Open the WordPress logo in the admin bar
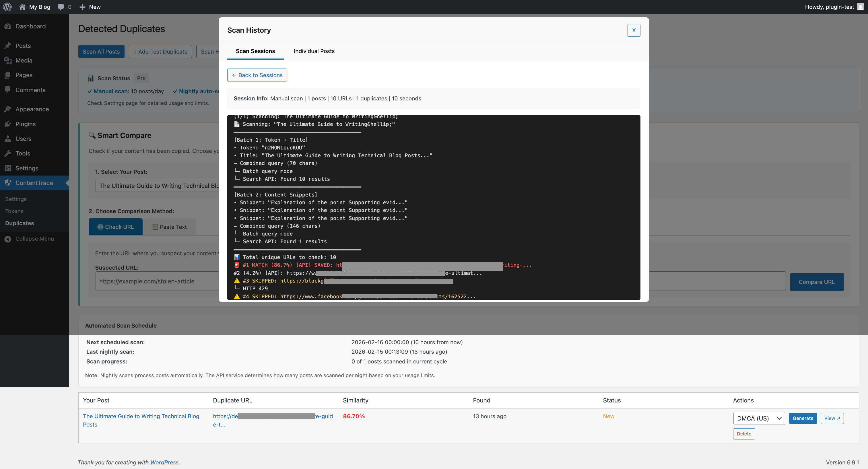The width and height of the screenshot is (868, 469). tap(7, 7)
